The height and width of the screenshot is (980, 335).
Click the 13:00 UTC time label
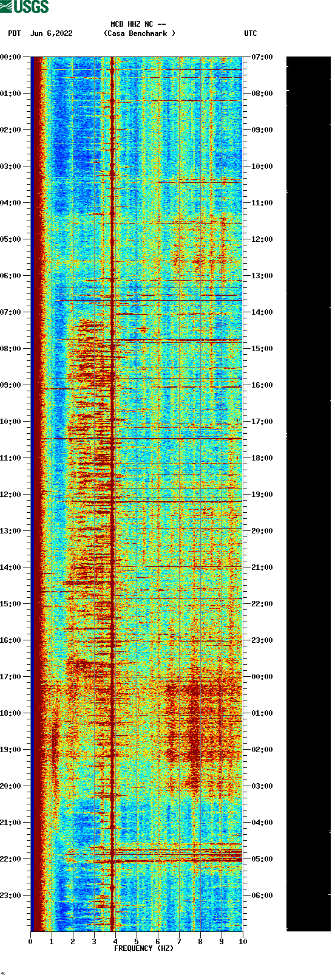(x=262, y=276)
